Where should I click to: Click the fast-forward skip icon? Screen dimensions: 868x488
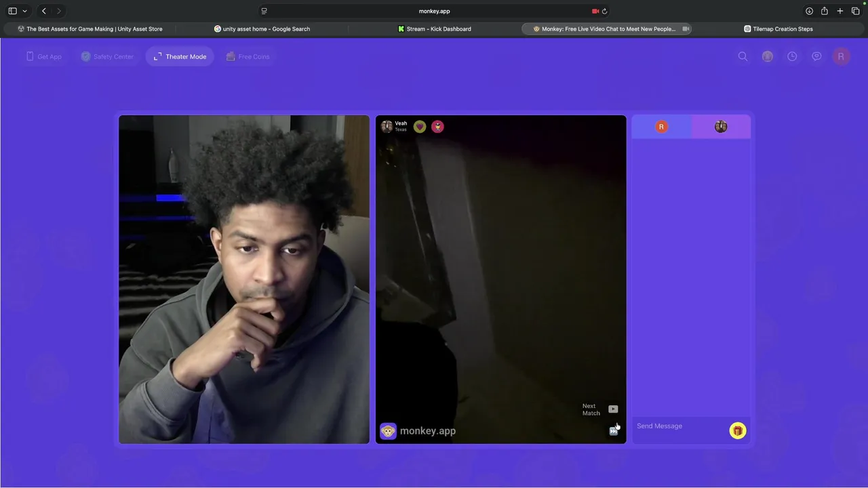click(x=613, y=431)
